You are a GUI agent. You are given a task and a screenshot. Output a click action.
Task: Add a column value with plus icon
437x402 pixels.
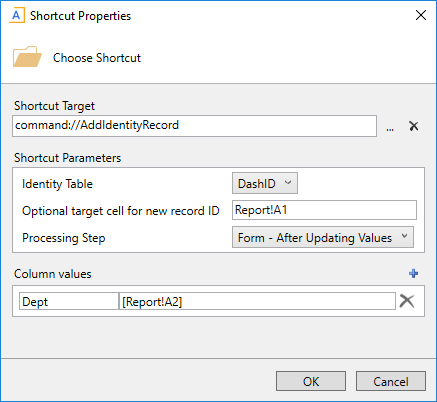(414, 274)
